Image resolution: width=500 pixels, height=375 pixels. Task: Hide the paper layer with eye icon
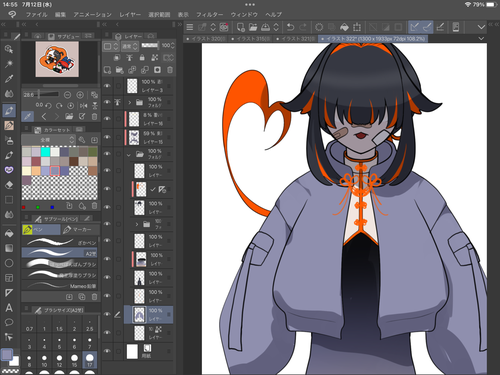[107, 351]
